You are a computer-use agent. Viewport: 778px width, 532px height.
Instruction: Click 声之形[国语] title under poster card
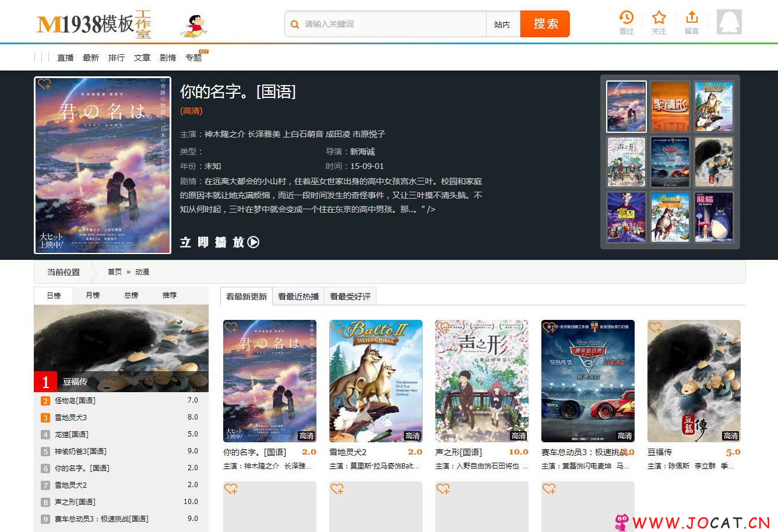[459, 452]
